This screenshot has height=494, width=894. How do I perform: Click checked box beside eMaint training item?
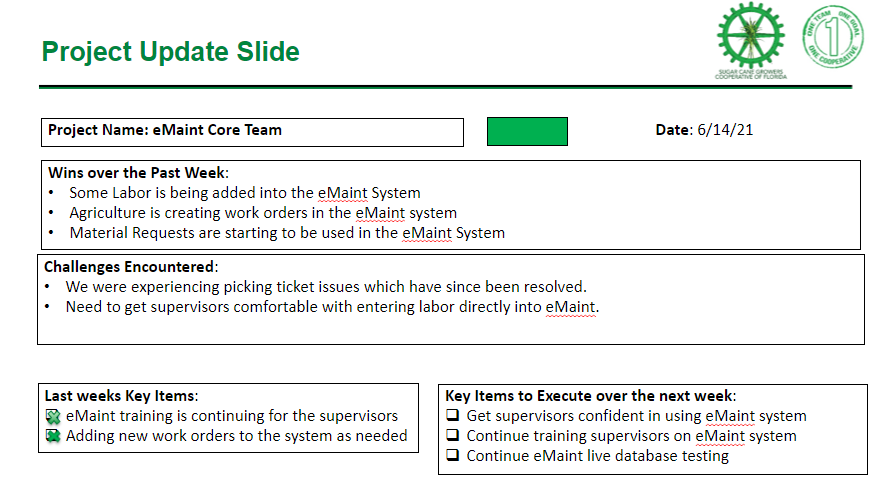click(53, 417)
